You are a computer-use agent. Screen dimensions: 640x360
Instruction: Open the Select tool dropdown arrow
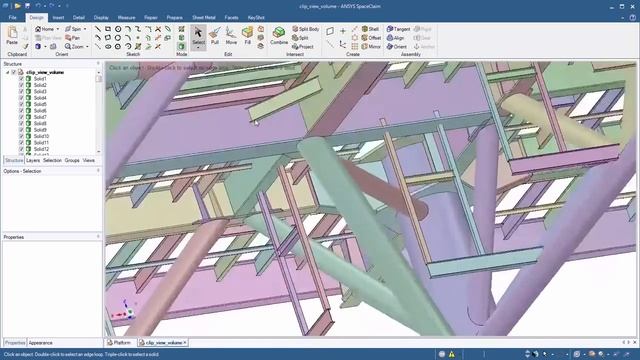(198, 48)
